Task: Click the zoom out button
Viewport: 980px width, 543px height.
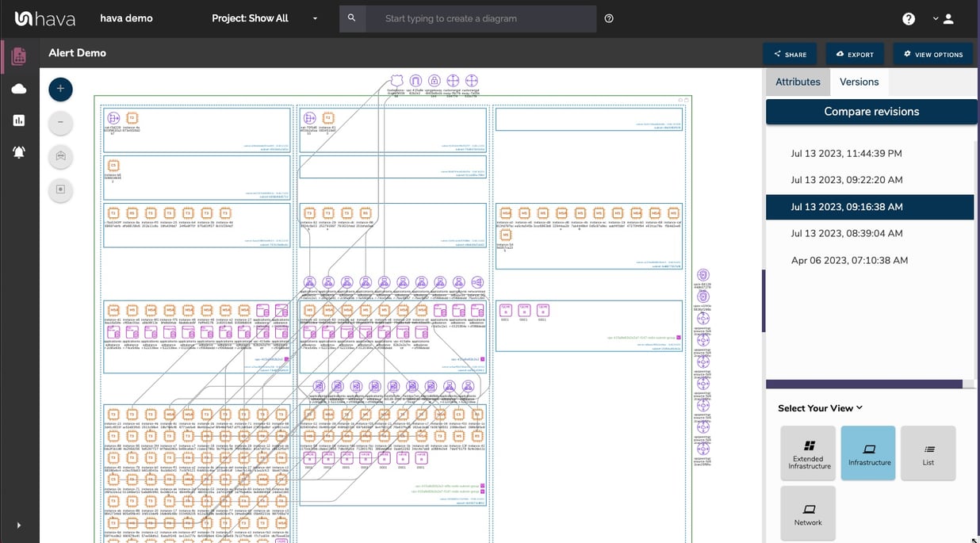Action: click(60, 123)
